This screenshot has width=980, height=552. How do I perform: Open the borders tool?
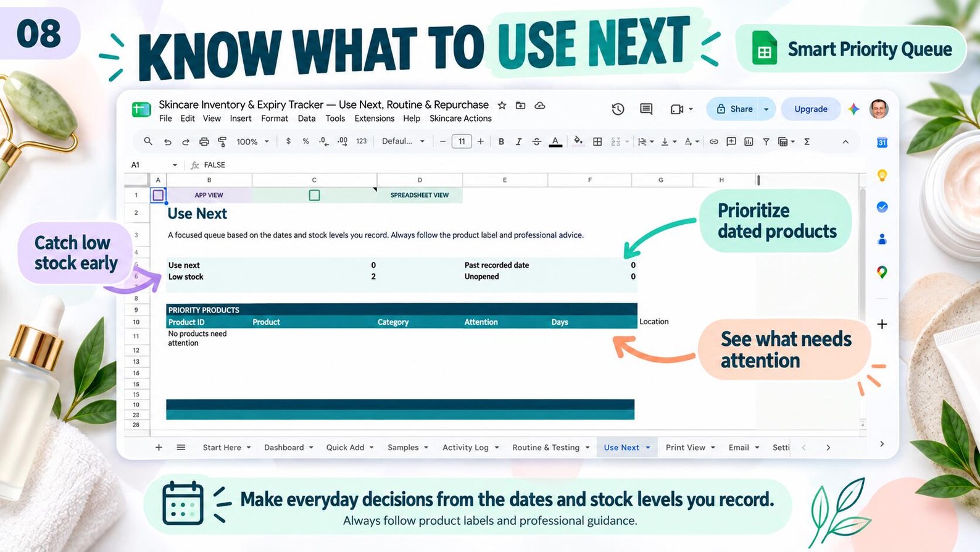(x=597, y=141)
